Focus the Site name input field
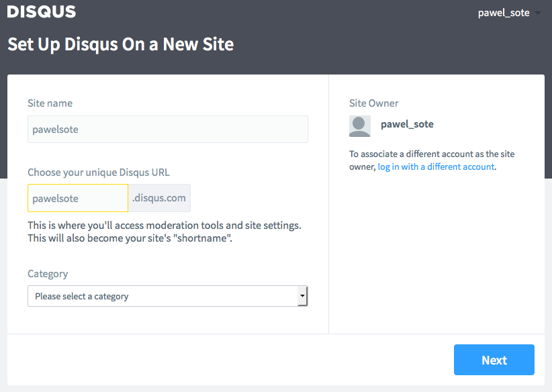The height and width of the screenshot is (392, 552). pos(168,129)
